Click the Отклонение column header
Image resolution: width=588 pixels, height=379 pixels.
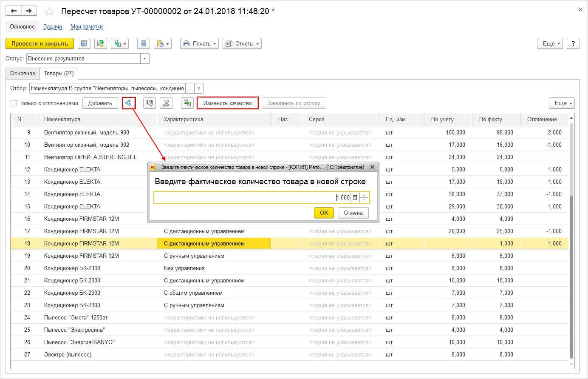pos(544,120)
